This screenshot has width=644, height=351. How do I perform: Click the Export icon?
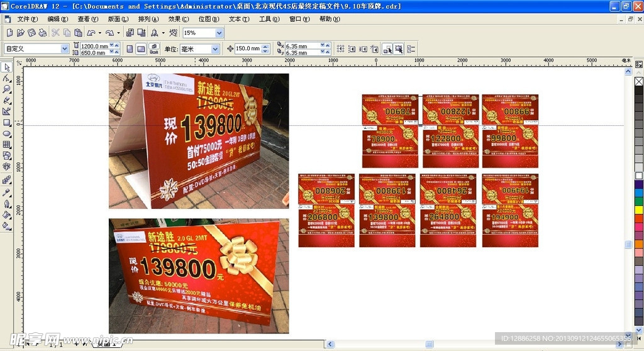point(142,33)
